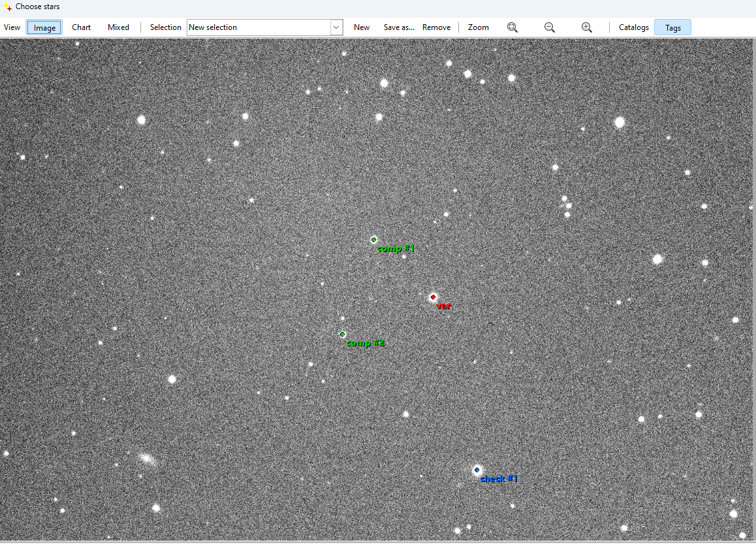This screenshot has width=756, height=544.
Task: Switch view to Chart mode
Action: 82,27
